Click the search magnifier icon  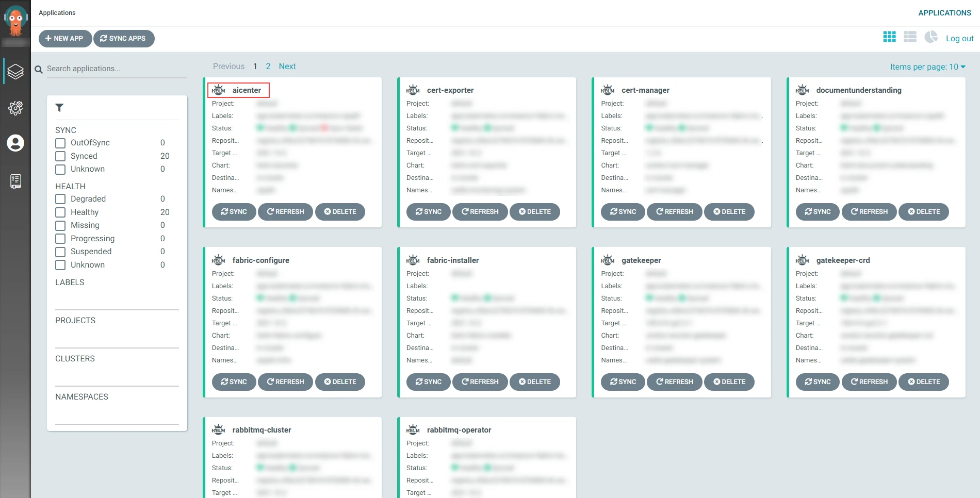point(39,69)
